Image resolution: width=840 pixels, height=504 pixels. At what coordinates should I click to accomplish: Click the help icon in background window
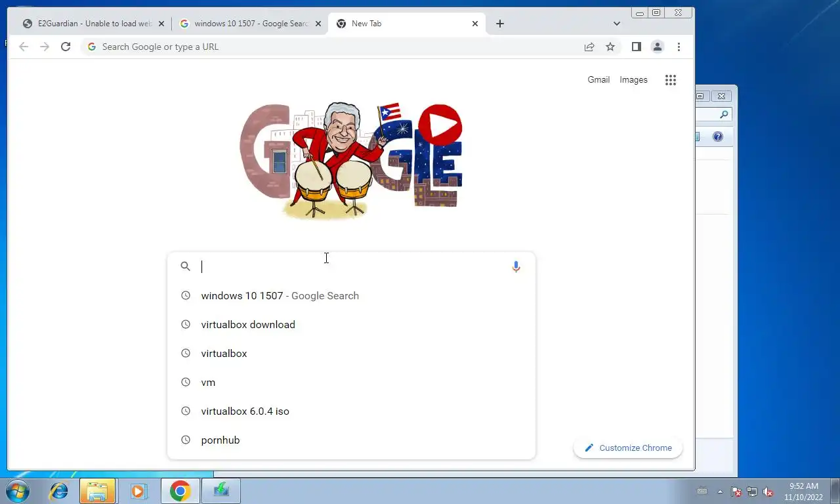717,136
